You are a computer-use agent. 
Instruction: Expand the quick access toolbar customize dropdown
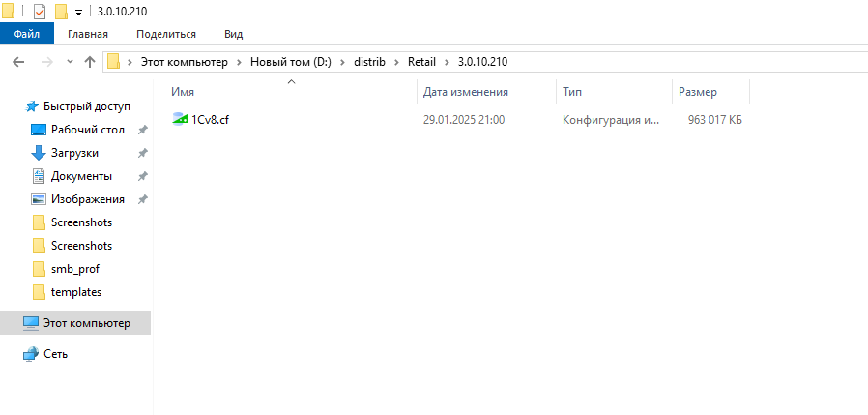pyautogui.click(x=78, y=13)
